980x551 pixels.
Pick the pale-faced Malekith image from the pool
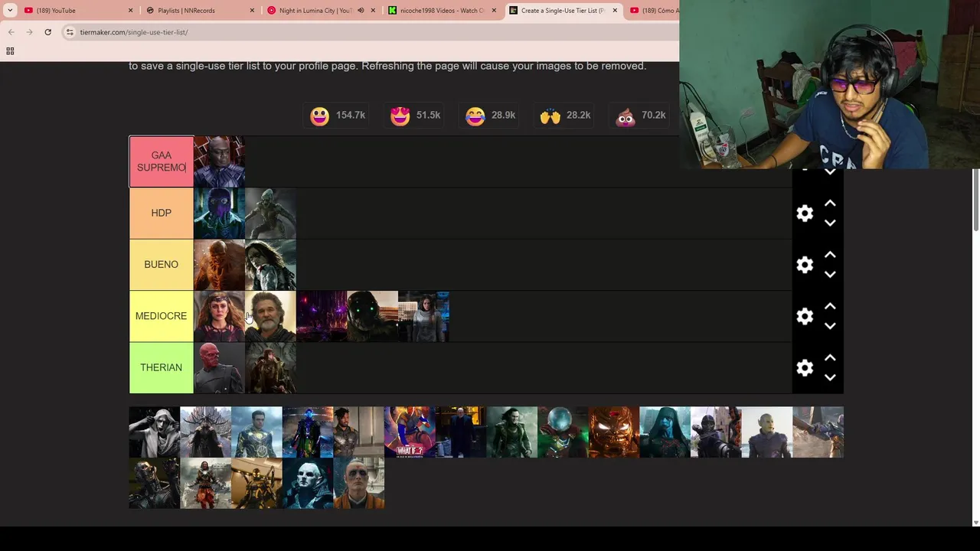coord(308,484)
